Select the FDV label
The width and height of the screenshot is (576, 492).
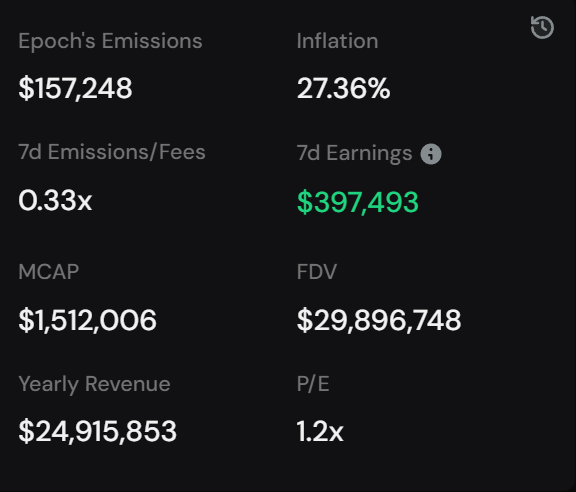(x=317, y=272)
